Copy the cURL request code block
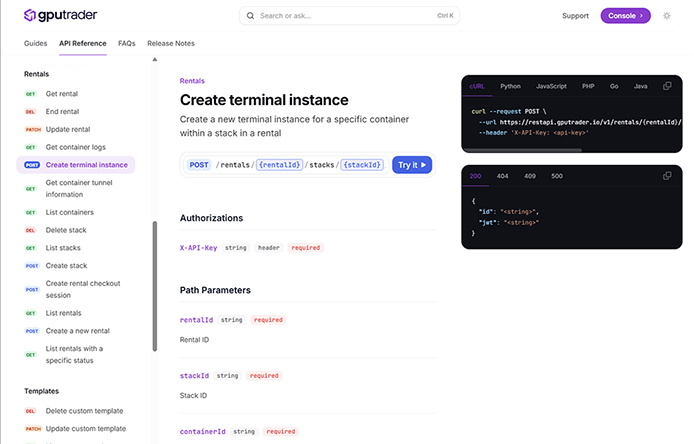This screenshot has height=444, width=694. 667,86
